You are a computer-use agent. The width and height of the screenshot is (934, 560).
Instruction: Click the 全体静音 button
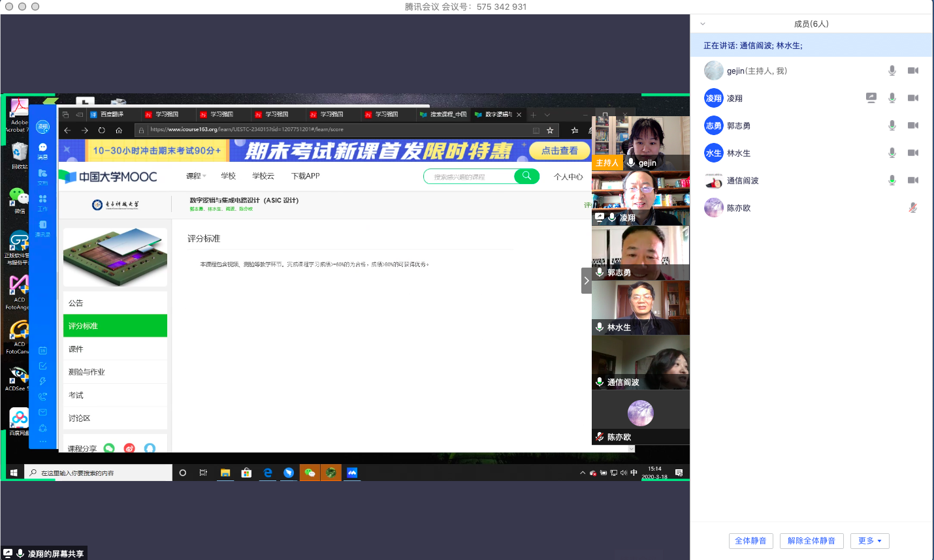click(750, 540)
